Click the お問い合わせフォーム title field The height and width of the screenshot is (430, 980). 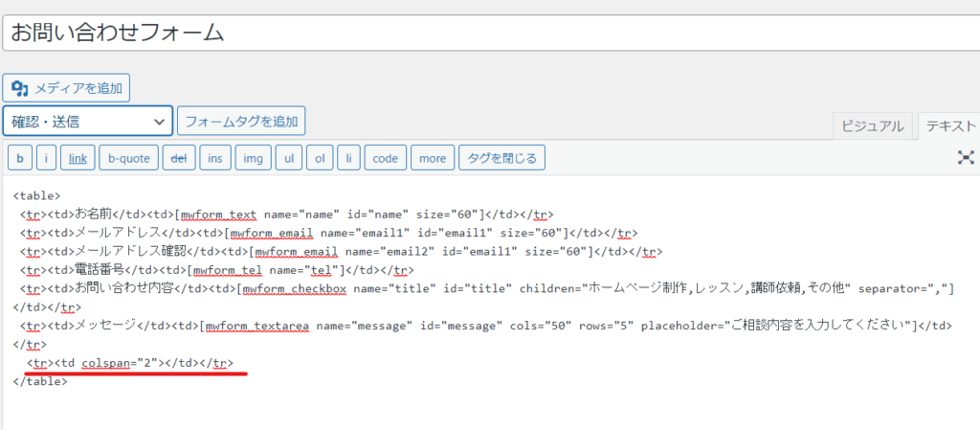[491, 33]
